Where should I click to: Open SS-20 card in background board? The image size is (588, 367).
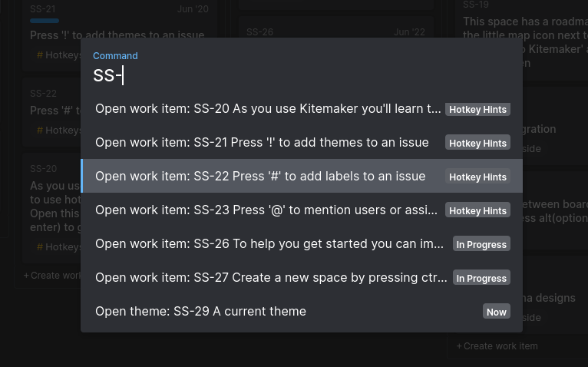(52, 207)
